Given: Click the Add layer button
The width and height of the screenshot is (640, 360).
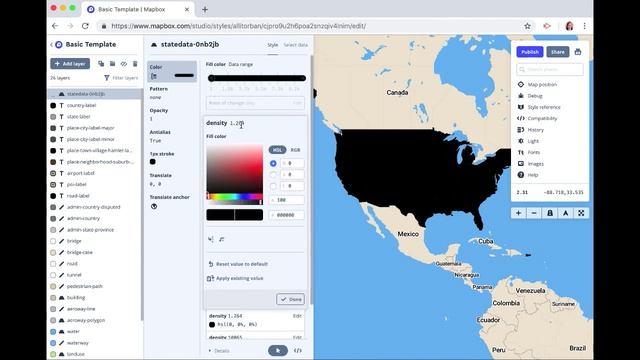Looking at the screenshot, I should pyautogui.click(x=70, y=64).
